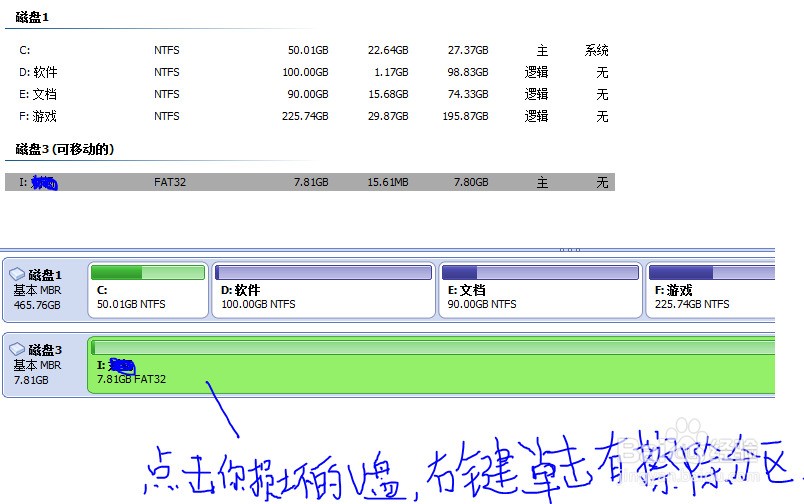804x504 pixels.
Task: Click the 系统 status cell of C:
Action: tap(596, 50)
